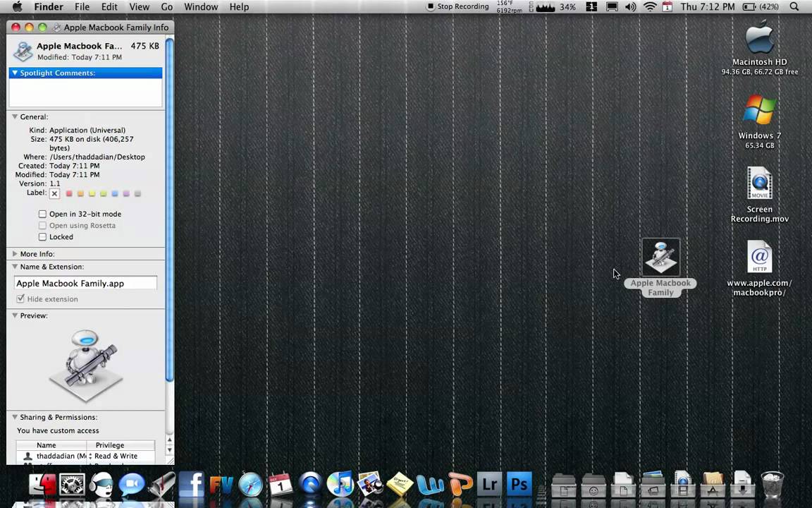Enable Open in 32-bit mode checkbox
812x508 pixels.
42,214
